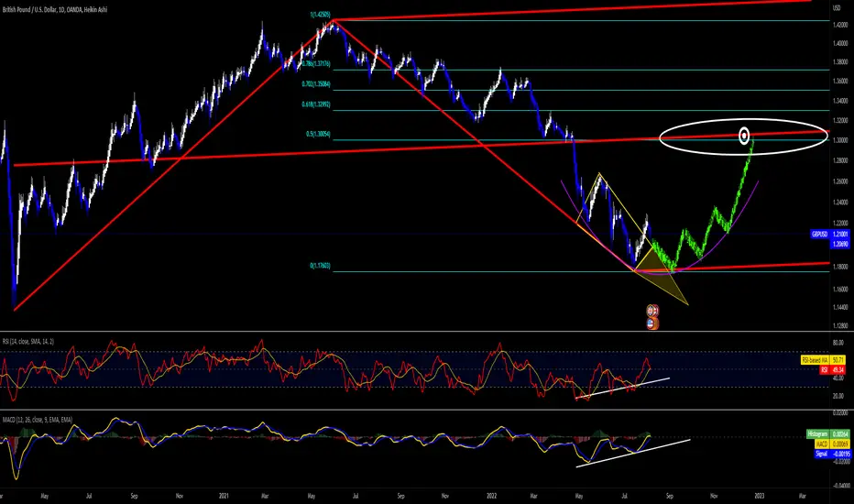Click the 2021 label on the time axis
This screenshot has width=854, height=504.
[x=224, y=496]
